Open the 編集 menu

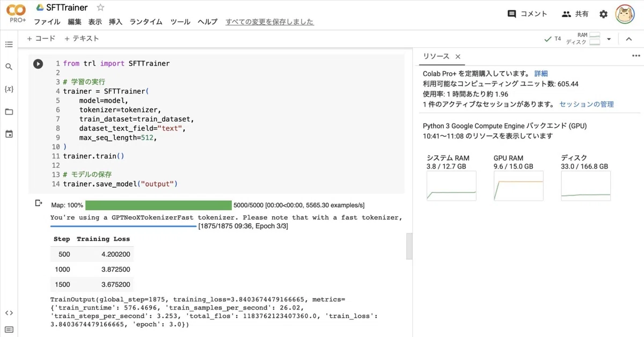click(x=75, y=22)
